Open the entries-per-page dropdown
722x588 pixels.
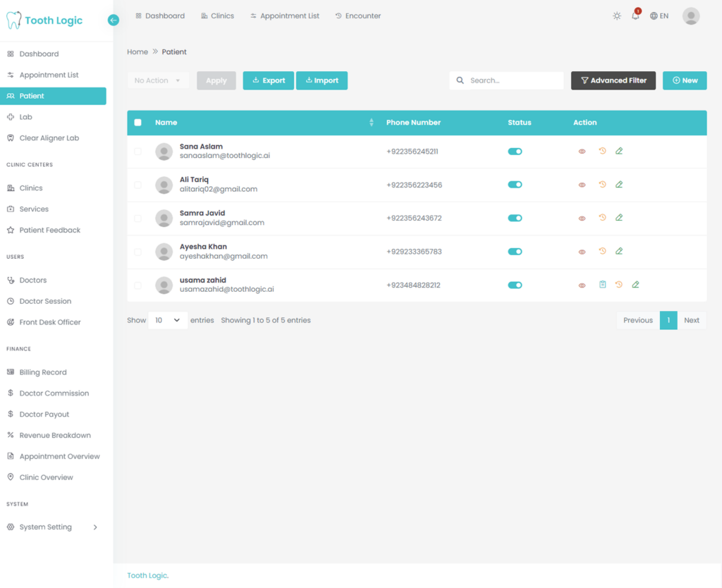pos(168,321)
